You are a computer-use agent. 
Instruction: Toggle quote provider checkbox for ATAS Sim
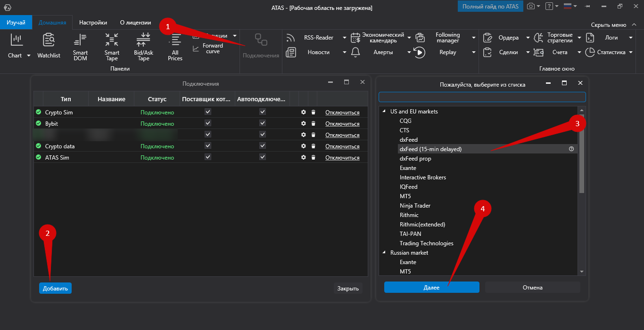click(x=208, y=157)
